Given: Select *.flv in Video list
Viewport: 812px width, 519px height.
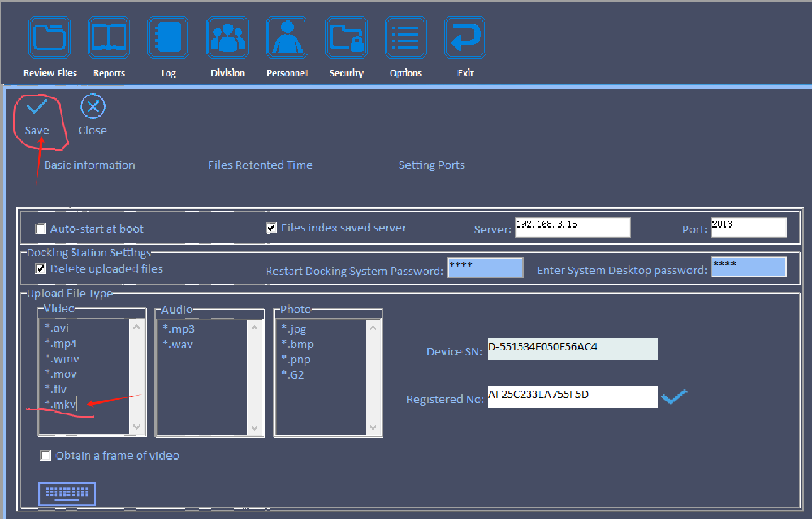Looking at the screenshot, I should (55, 389).
